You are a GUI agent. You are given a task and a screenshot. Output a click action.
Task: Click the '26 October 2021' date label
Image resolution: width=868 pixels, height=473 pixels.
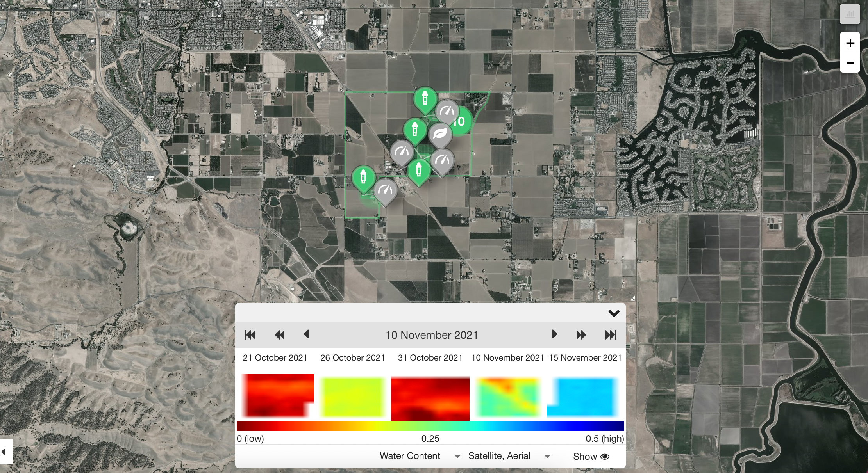coord(352,358)
